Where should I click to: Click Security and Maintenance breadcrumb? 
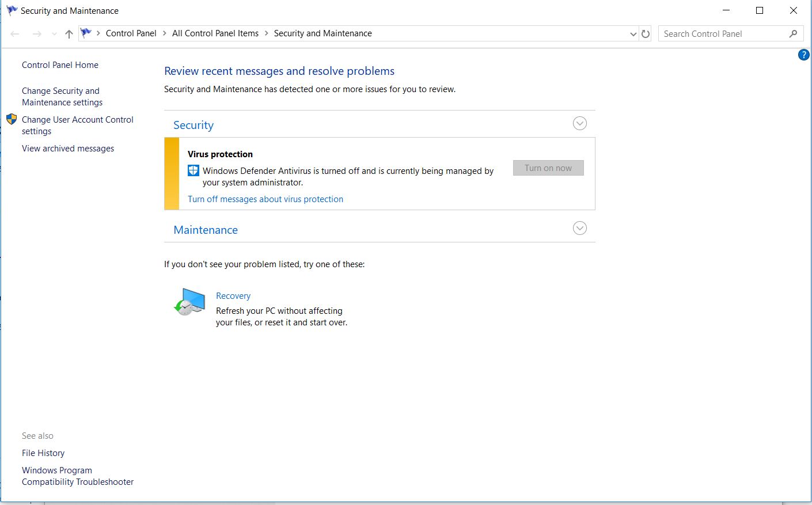tap(323, 33)
